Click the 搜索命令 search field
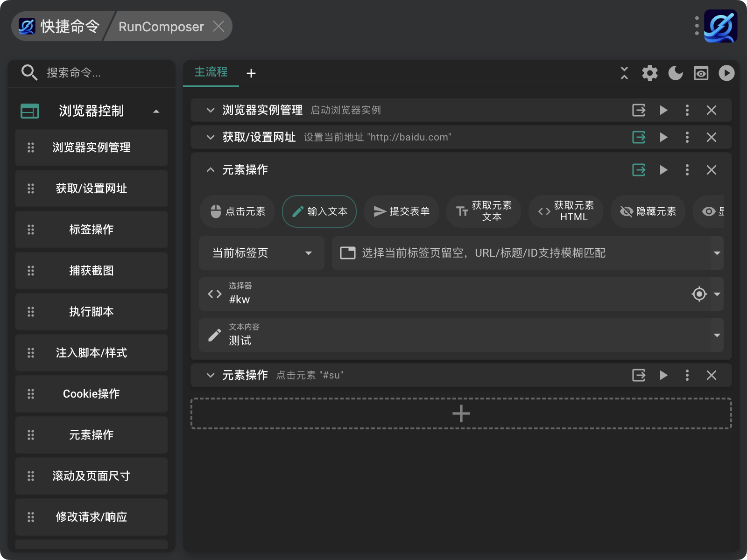 (x=92, y=73)
